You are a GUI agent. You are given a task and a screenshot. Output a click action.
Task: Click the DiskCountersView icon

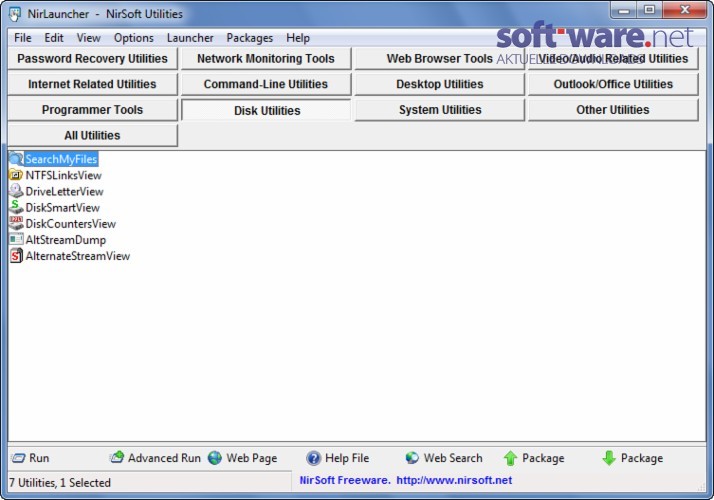[16, 223]
